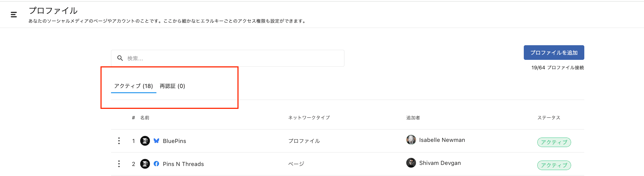The image size is (644, 176).
Task: Open the Pins N Threads name link
Action: 183,164
